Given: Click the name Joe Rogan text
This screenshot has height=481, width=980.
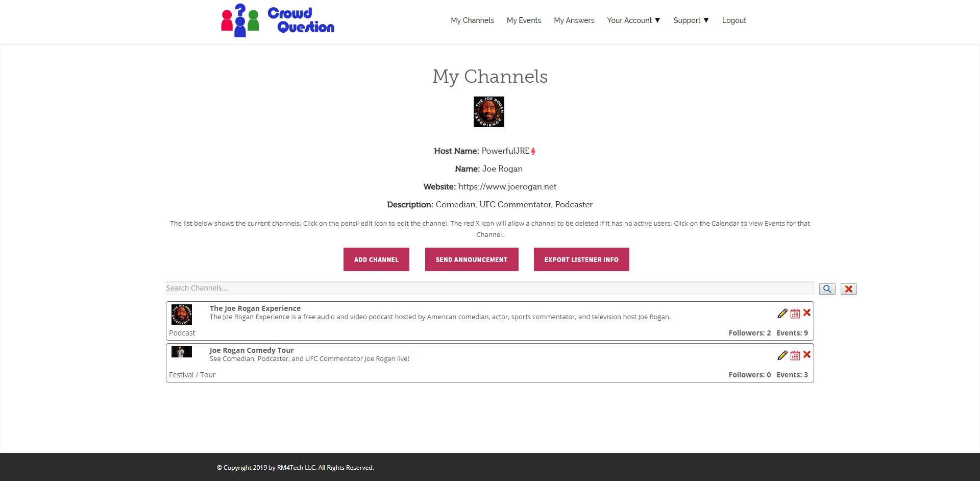Looking at the screenshot, I should click(x=502, y=169).
